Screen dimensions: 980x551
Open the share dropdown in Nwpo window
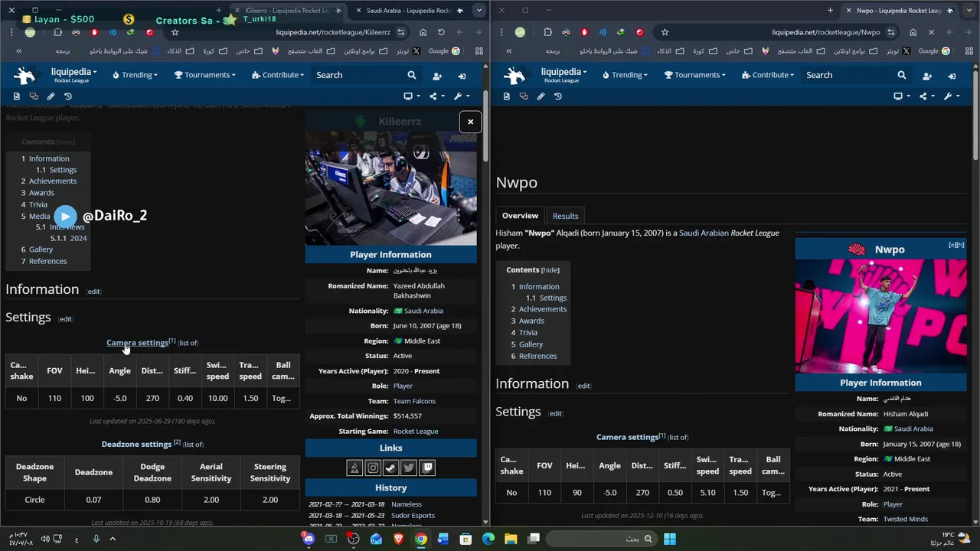926,96
